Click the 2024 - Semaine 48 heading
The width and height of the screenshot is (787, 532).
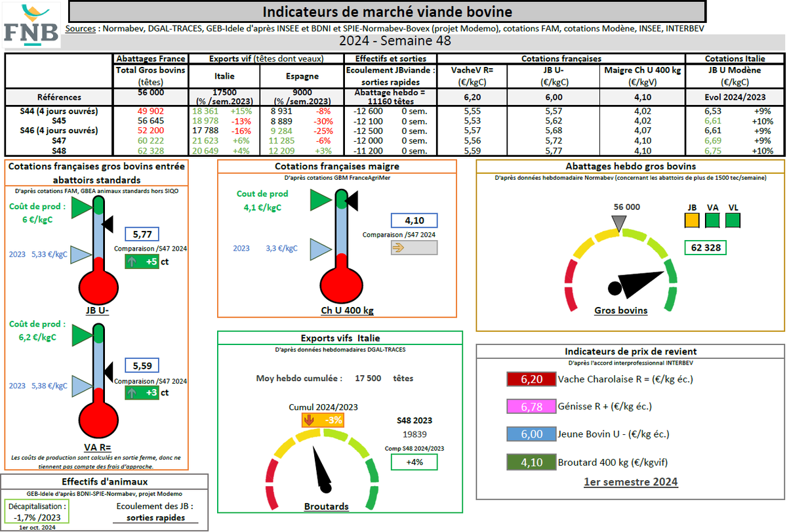pos(395,41)
